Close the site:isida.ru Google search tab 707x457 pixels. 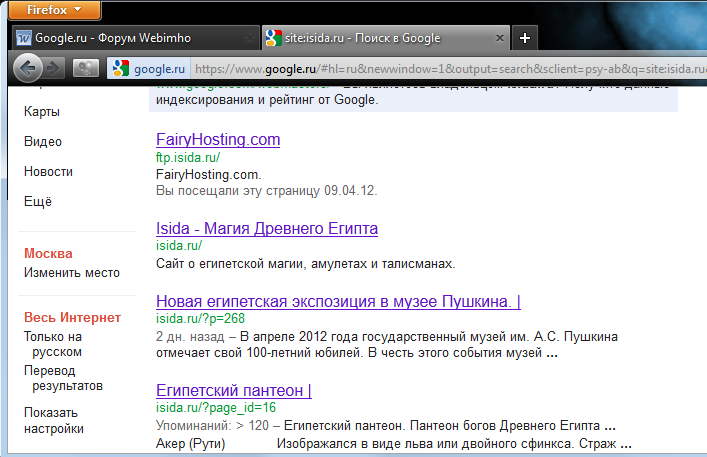click(x=500, y=38)
